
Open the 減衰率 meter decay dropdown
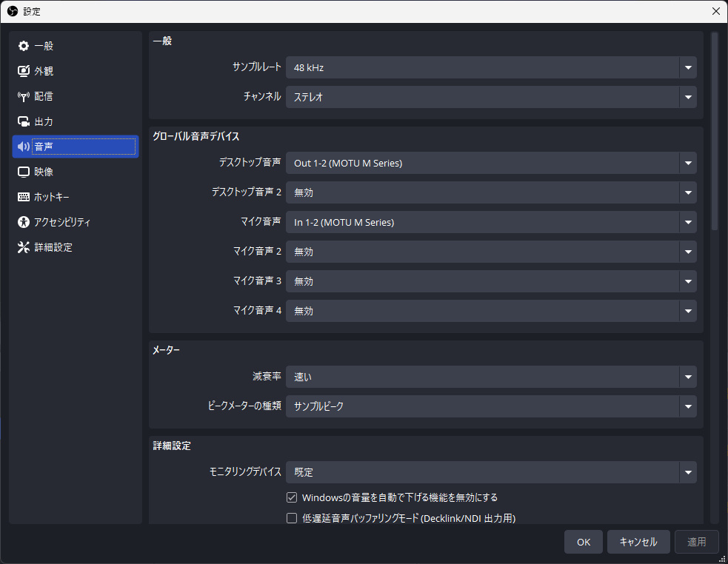pos(490,377)
